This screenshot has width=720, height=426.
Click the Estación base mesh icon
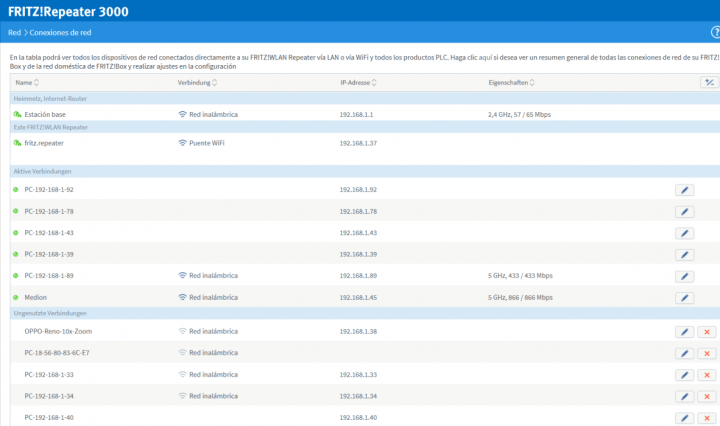(x=17, y=114)
